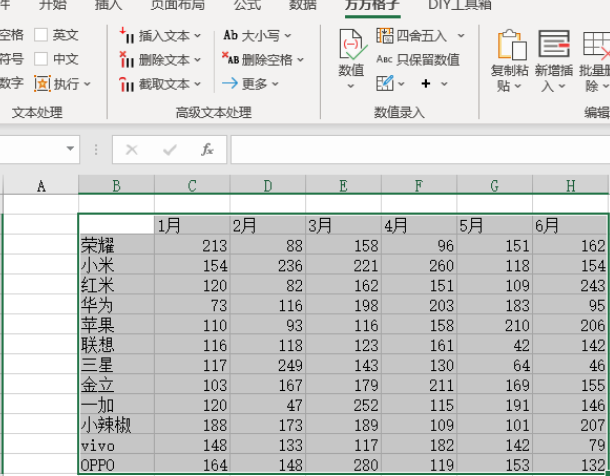
Task: Click the 执行 star icon
Action: [42, 84]
